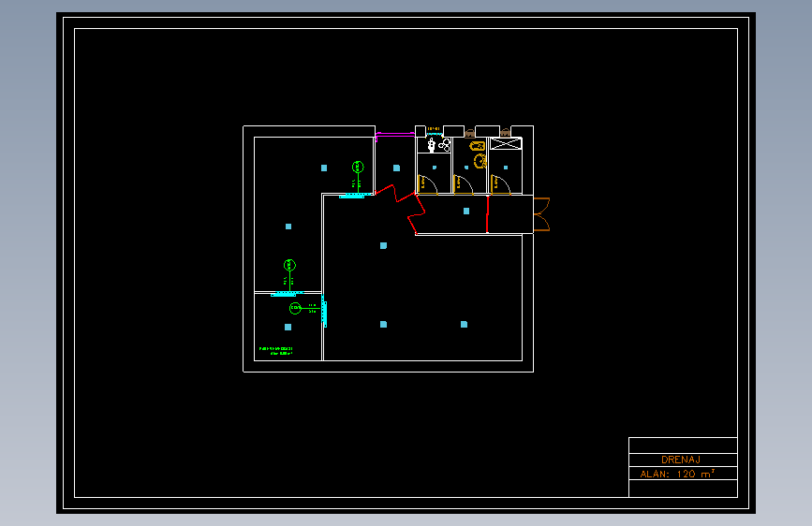The image size is (812, 526).
Task: Select the door swing of the crossed-shaft stall
Action: [500, 184]
